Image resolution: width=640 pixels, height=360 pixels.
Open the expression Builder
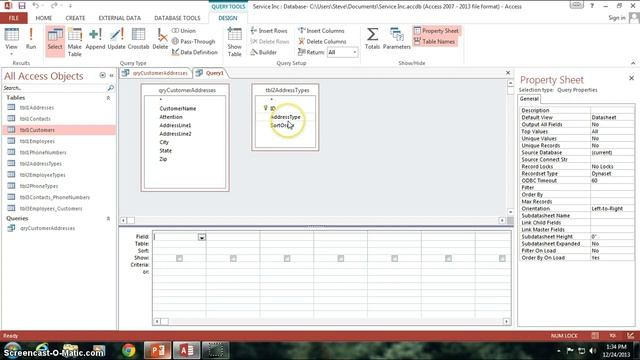click(263, 52)
